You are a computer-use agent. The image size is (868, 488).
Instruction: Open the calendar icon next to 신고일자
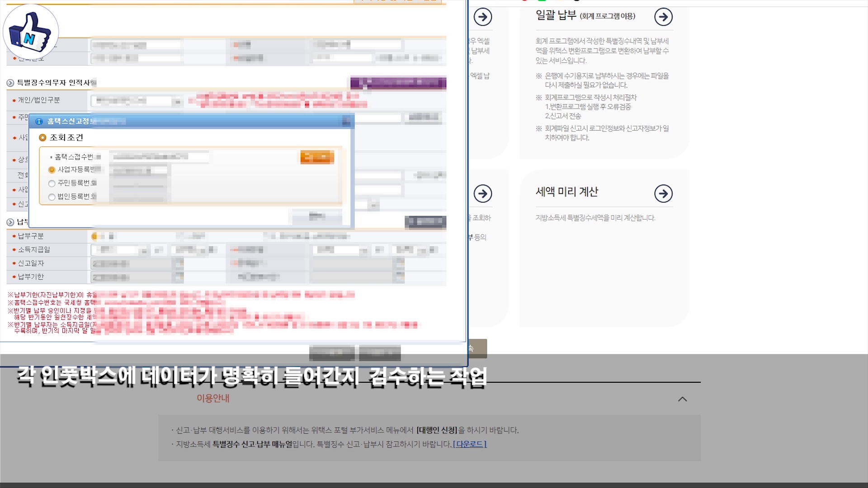click(179, 263)
